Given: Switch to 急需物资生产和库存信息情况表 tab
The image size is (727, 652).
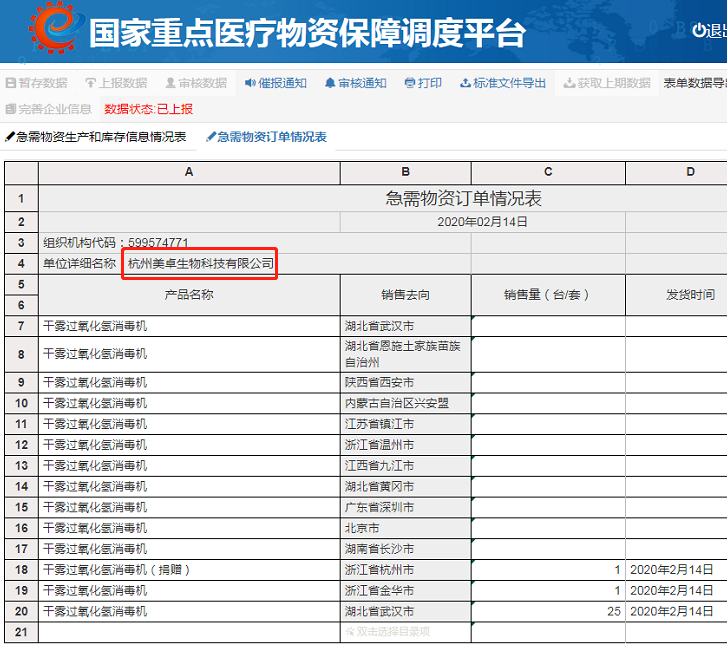Looking at the screenshot, I should pos(96,137).
